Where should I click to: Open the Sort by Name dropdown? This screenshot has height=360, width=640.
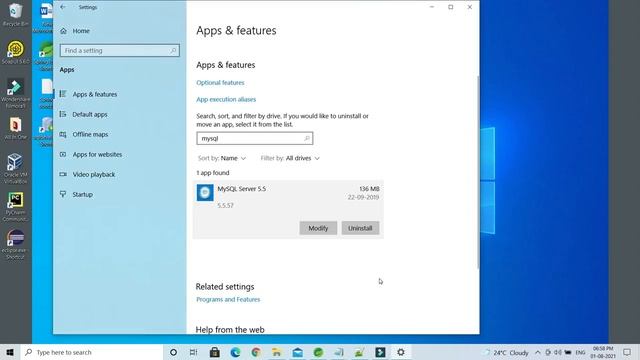coord(222,158)
